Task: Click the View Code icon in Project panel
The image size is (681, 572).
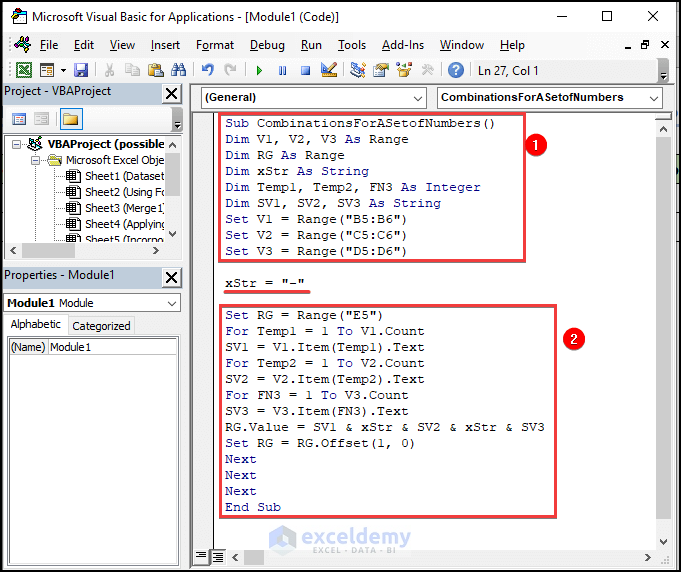Action: coord(19,119)
